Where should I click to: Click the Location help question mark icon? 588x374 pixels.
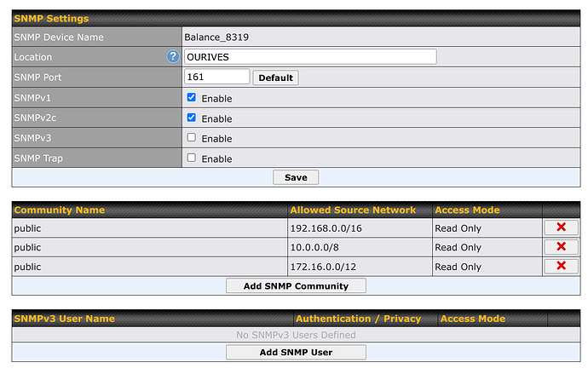173,57
